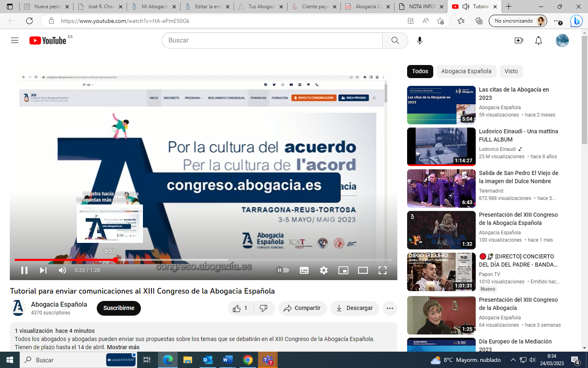Open Windows notification center
The width and height of the screenshot is (588, 368).
pyautogui.click(x=575, y=360)
